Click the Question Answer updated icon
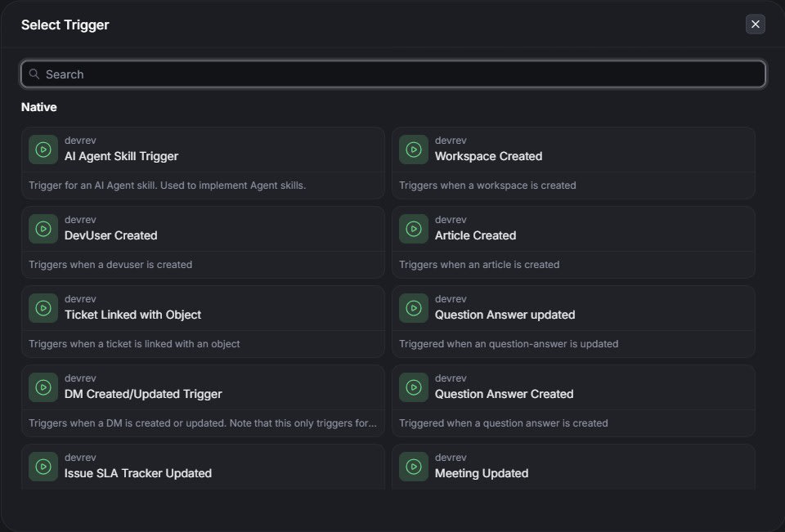 point(414,308)
